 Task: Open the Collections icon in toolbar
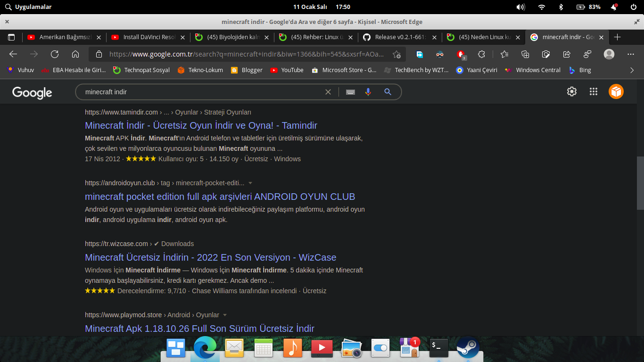525,54
